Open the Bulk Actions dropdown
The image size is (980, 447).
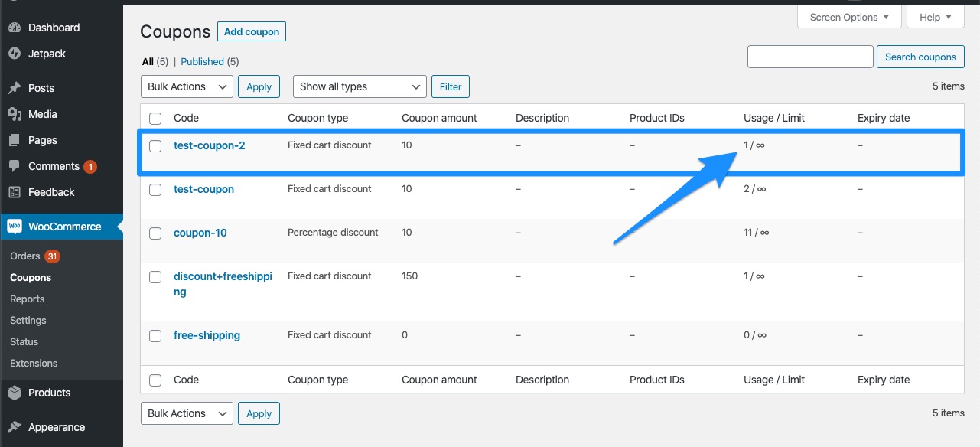tap(186, 86)
